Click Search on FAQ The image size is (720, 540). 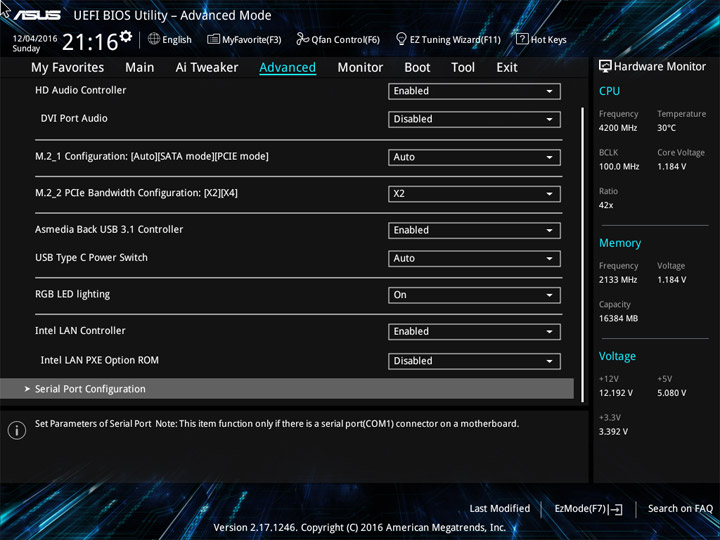point(680,509)
